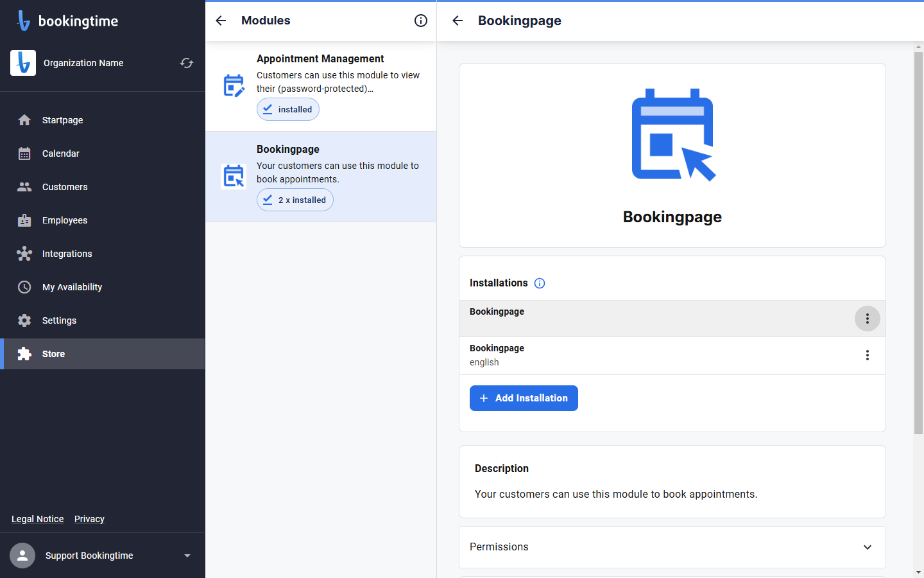Click the scrollbar up arrow

(x=918, y=46)
